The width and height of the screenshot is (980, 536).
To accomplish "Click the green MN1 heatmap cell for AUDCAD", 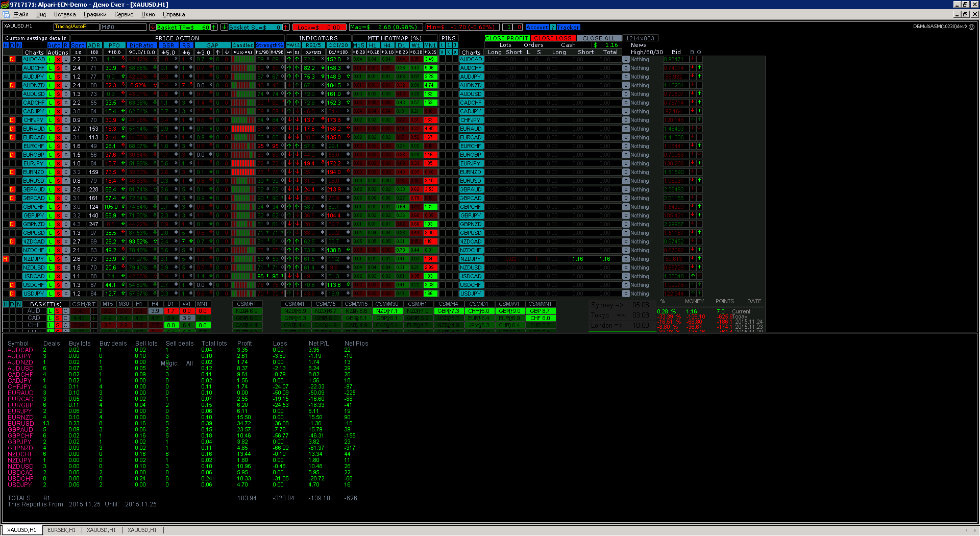I will 430,59.
